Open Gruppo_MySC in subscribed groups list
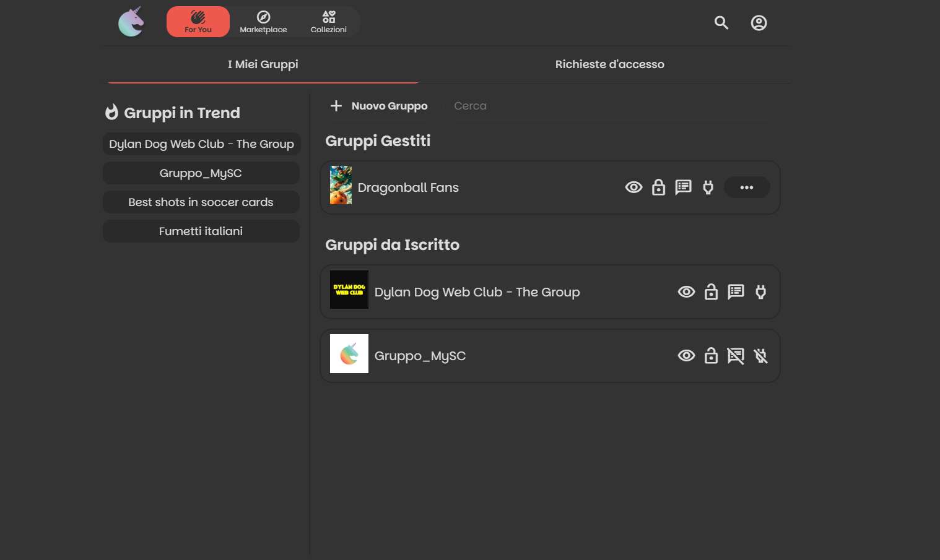The image size is (940, 560). (420, 356)
